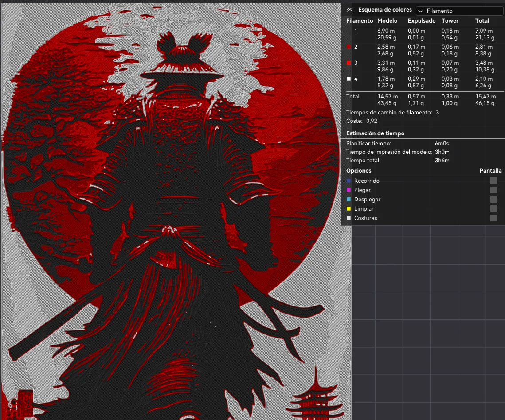Click the Planificar tiempo 6m0s value

(x=442, y=144)
